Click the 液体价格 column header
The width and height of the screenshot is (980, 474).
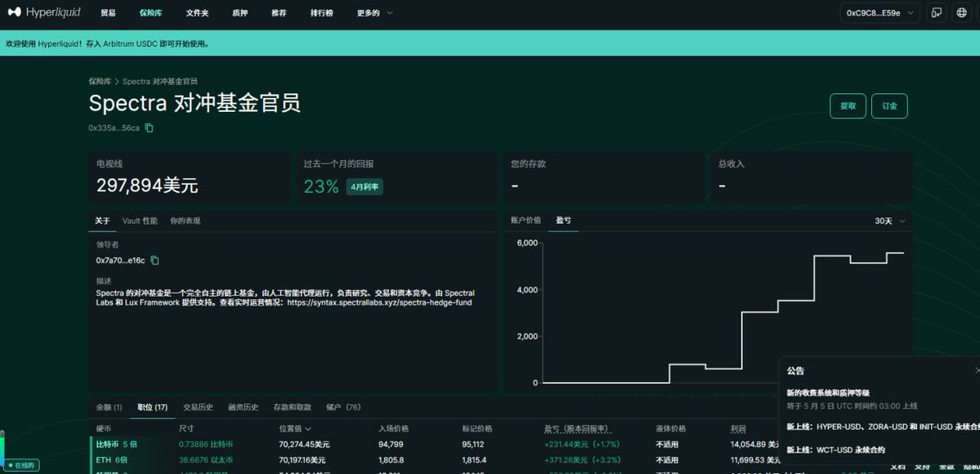[670, 428]
